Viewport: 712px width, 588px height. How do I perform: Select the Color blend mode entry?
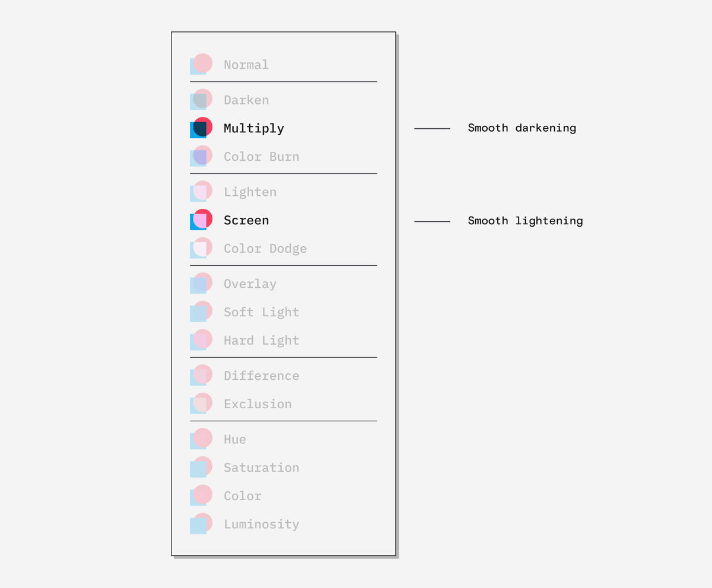[x=243, y=496]
